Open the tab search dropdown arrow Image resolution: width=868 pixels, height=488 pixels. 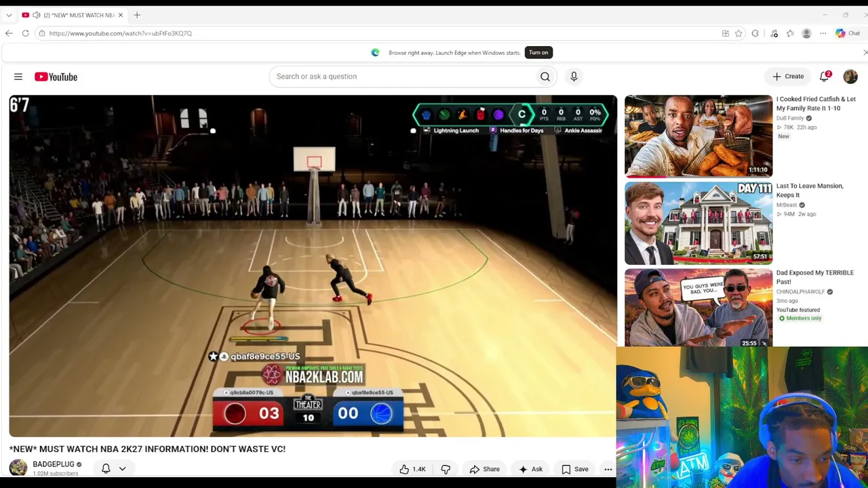pyautogui.click(x=9, y=15)
